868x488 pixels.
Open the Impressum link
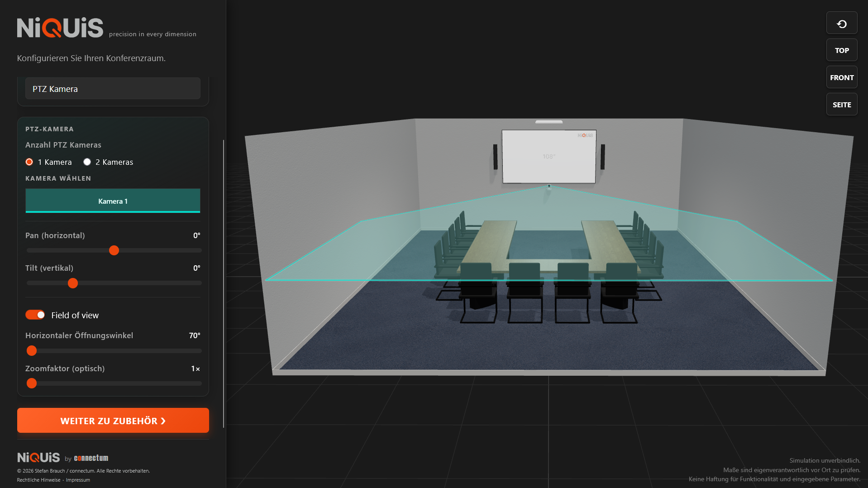[78, 480]
